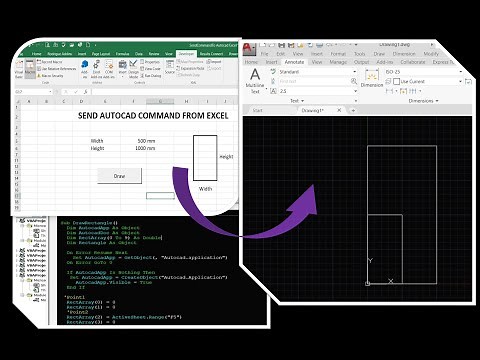Viewport: 480px width, 360px height.
Task: Close the Drawing1 tab
Action: click(339, 110)
